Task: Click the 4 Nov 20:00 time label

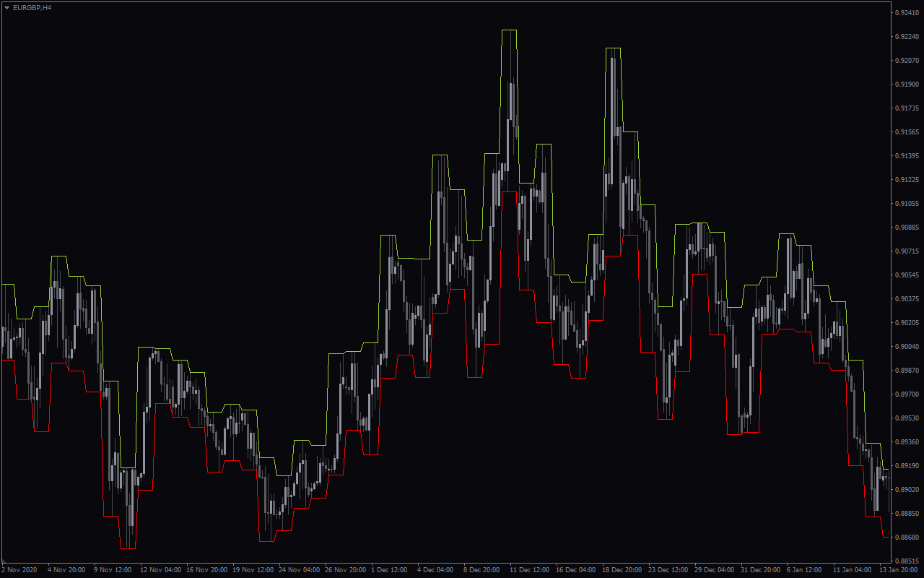Action: pos(67,569)
